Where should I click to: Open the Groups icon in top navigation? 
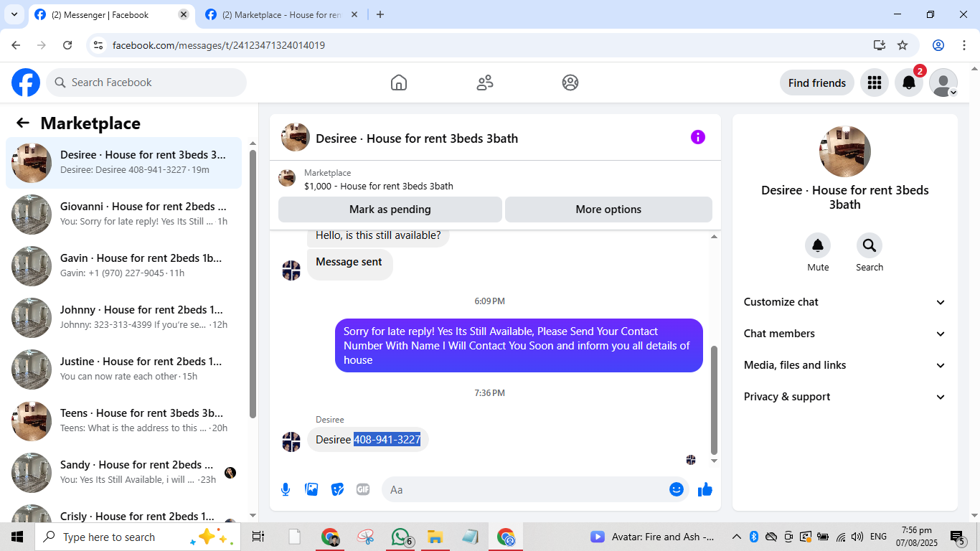coord(570,83)
